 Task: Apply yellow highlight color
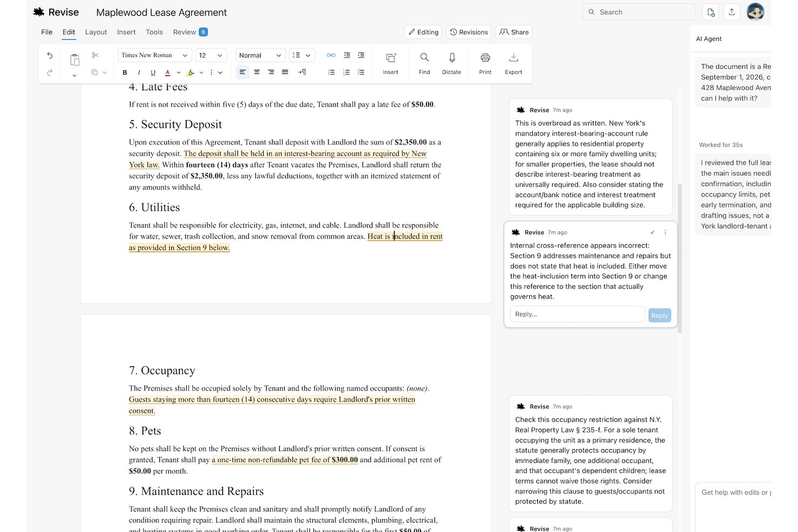coord(190,72)
